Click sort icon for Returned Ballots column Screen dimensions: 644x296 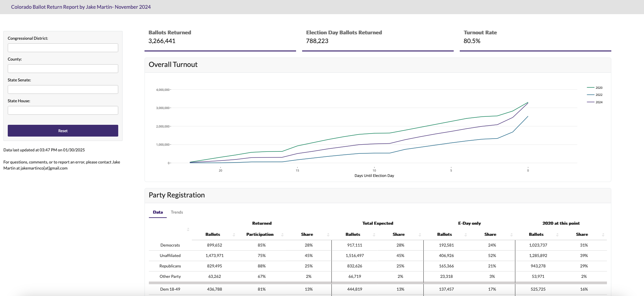(x=234, y=234)
